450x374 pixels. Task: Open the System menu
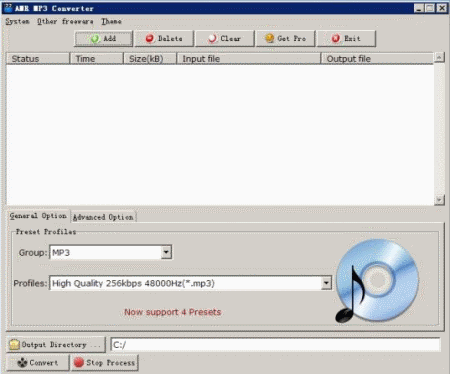pos(17,21)
